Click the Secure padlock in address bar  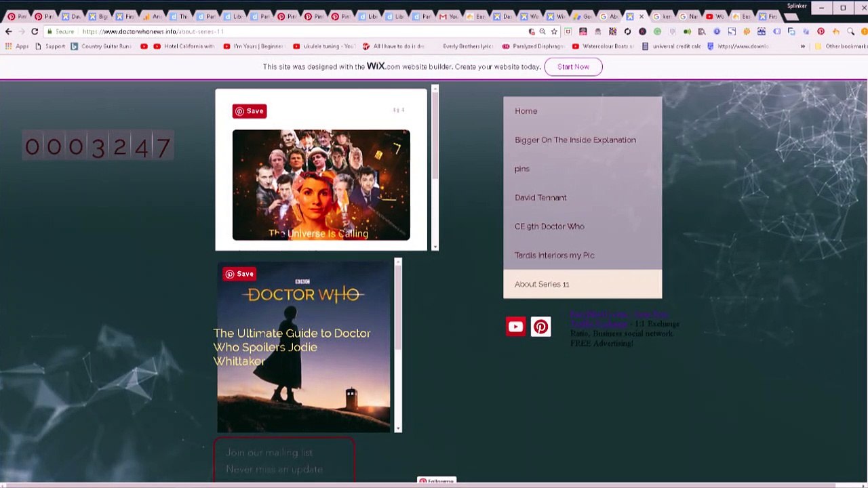tap(50, 31)
